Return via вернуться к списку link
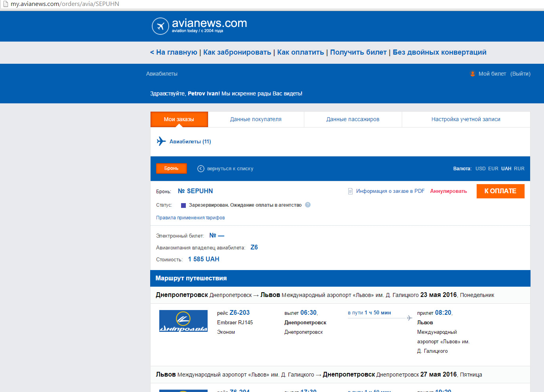The image size is (544, 392). (x=230, y=169)
